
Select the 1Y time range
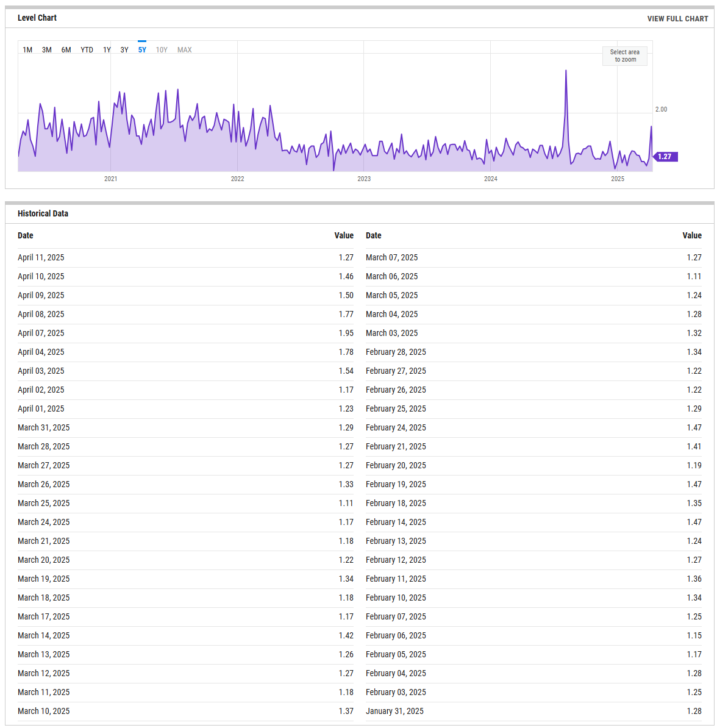pos(107,49)
